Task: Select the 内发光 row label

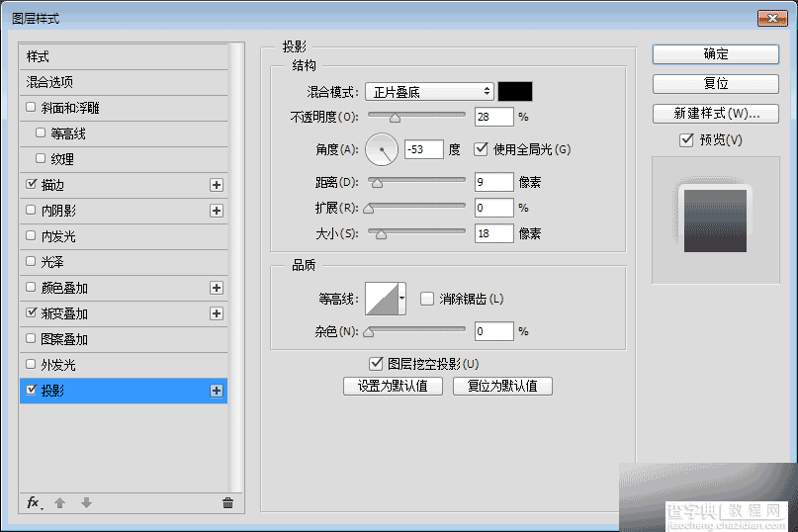Action: [58, 236]
